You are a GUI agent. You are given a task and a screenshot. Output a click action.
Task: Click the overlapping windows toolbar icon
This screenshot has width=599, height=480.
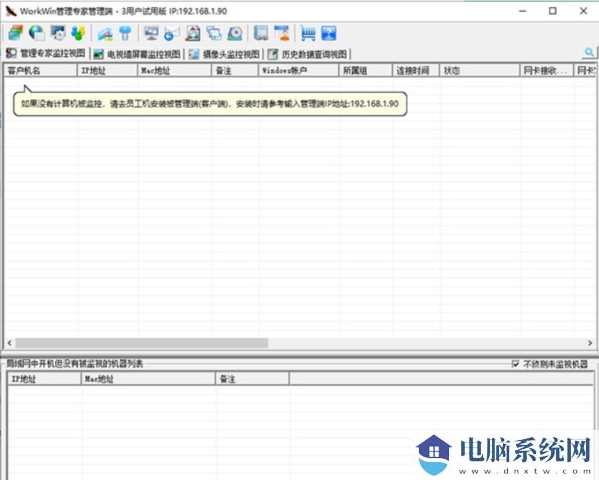pos(214,33)
